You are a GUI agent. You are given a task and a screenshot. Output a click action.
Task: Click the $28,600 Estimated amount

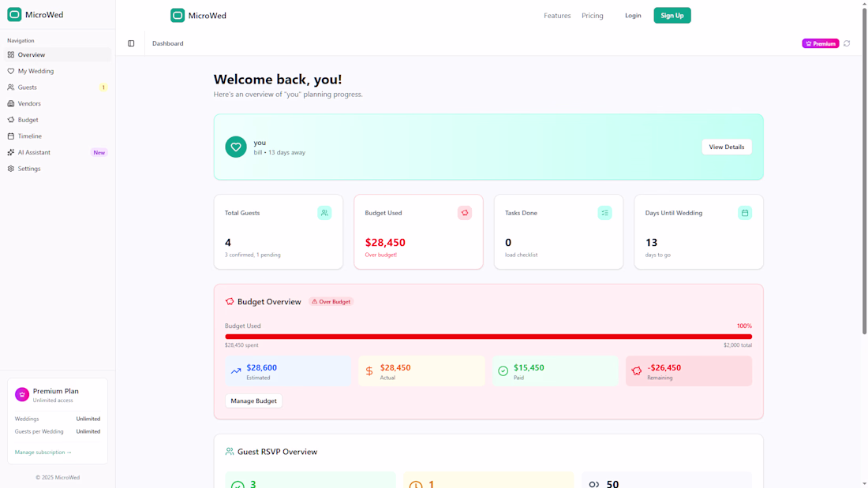(x=261, y=367)
